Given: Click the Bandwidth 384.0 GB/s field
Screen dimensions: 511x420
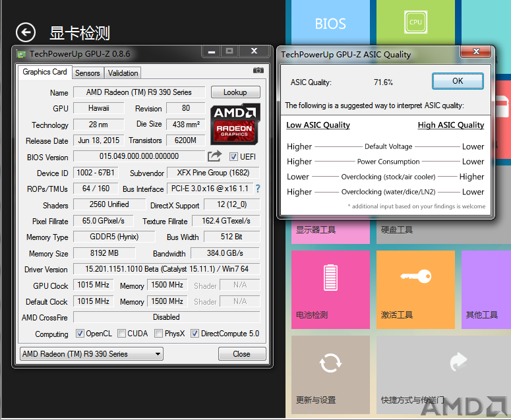Looking at the screenshot, I should coord(225,253).
